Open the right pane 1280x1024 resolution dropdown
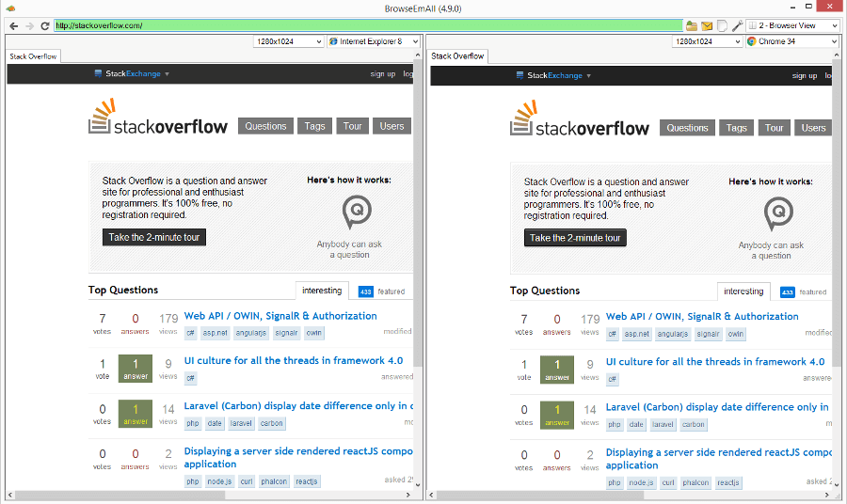The width and height of the screenshot is (847, 504). 707,41
